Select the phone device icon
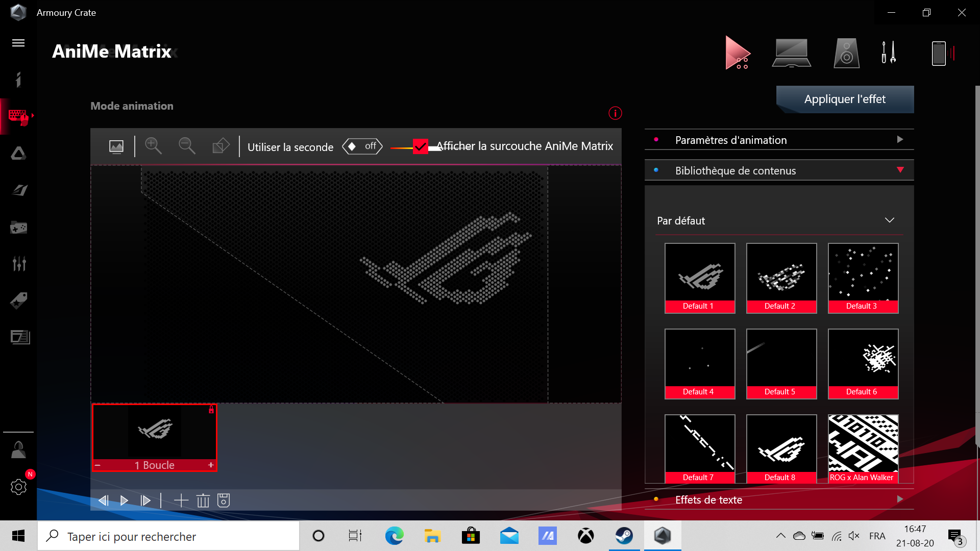The image size is (980, 551). click(x=939, y=53)
